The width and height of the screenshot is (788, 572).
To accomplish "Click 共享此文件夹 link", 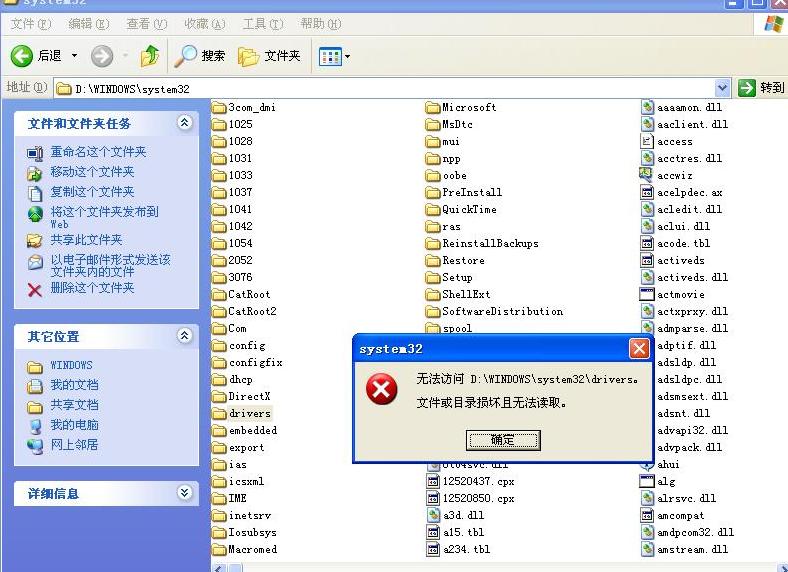I will [x=86, y=240].
